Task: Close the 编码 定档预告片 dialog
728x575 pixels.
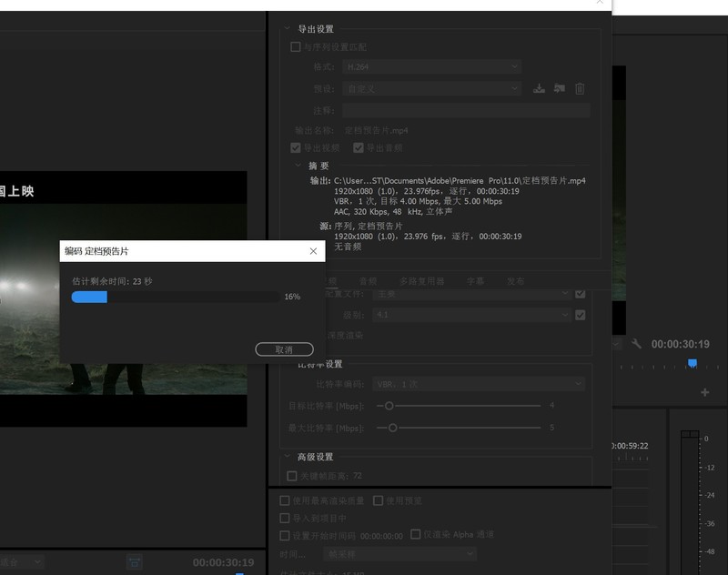Action: (x=313, y=251)
